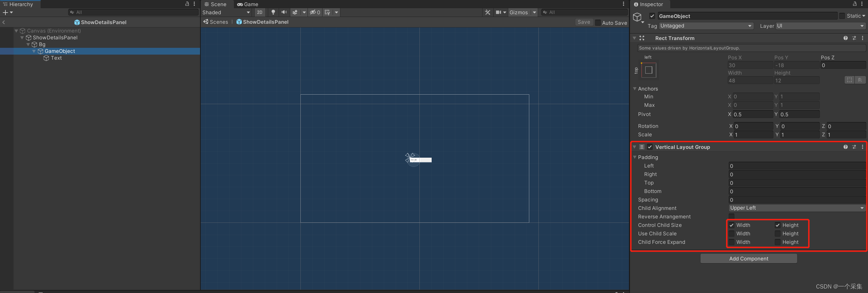Toggle Vertical Layout Group enabled checkbox

[650, 147]
